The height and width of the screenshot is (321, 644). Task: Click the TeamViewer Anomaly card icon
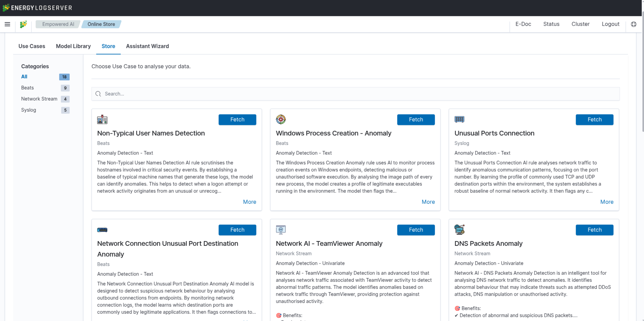(281, 230)
